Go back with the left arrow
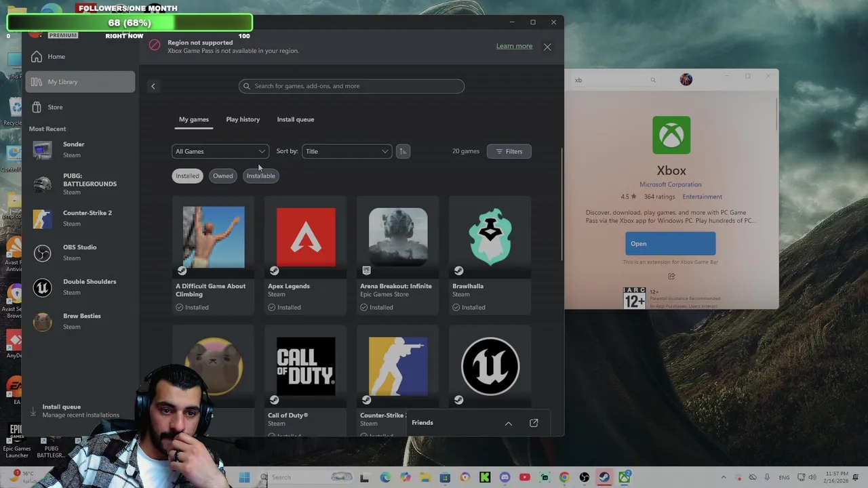The height and width of the screenshot is (488, 868). click(x=153, y=86)
